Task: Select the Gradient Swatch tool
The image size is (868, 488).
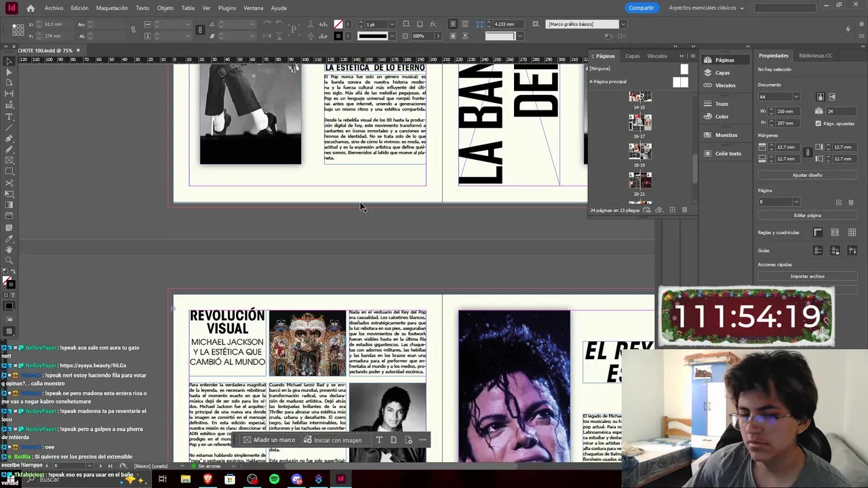Action: click(x=9, y=205)
